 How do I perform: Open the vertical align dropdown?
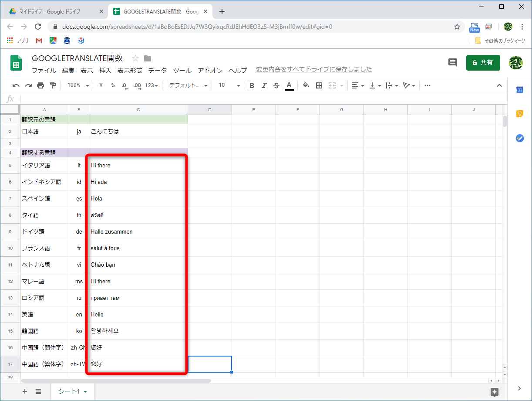pyautogui.click(x=375, y=85)
